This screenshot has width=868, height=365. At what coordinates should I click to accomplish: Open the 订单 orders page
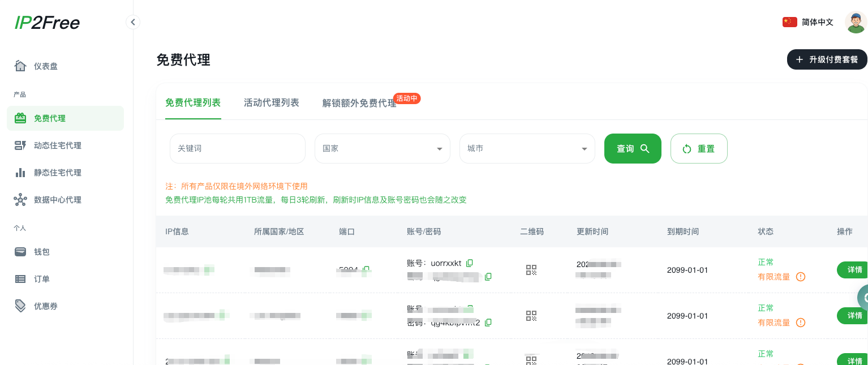pos(41,279)
